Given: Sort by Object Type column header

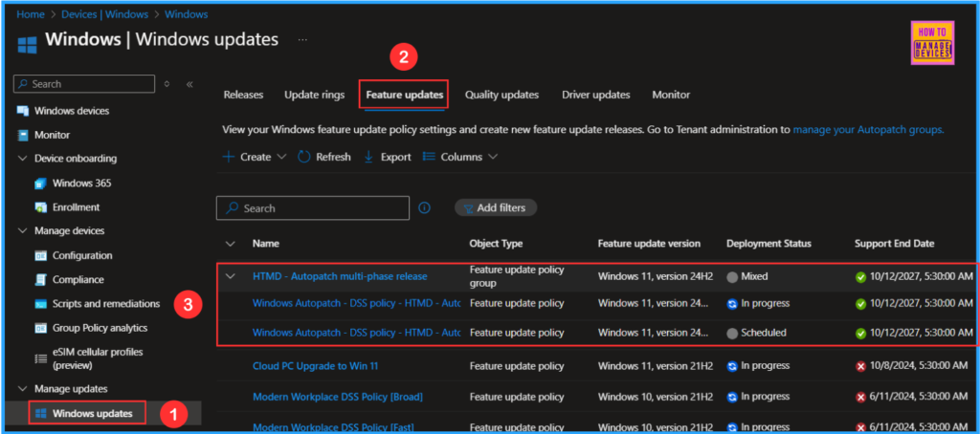Looking at the screenshot, I should click(496, 244).
